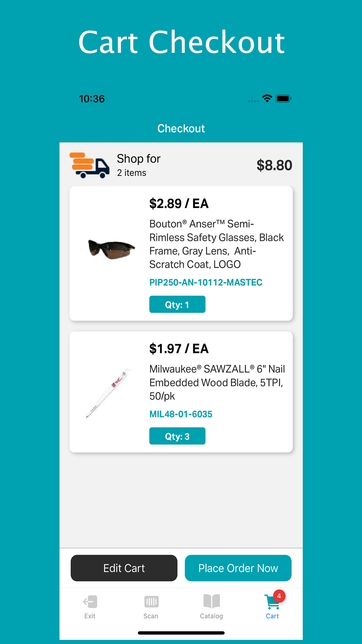Open part number MIL48-01-6035 link
This screenshot has width=362, height=644.
tap(181, 414)
